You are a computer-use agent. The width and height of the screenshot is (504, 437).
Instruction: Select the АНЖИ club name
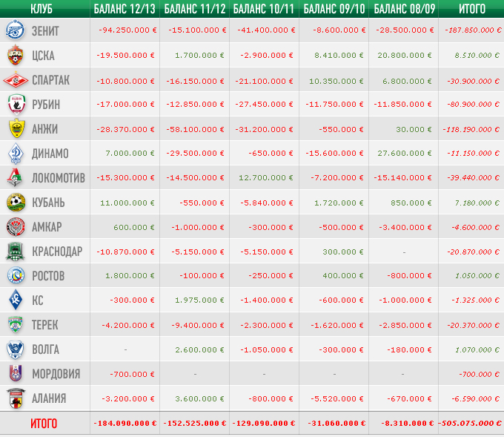(x=44, y=128)
